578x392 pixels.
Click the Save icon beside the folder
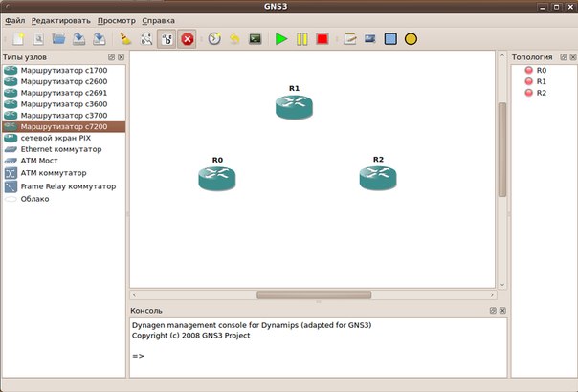(x=78, y=38)
